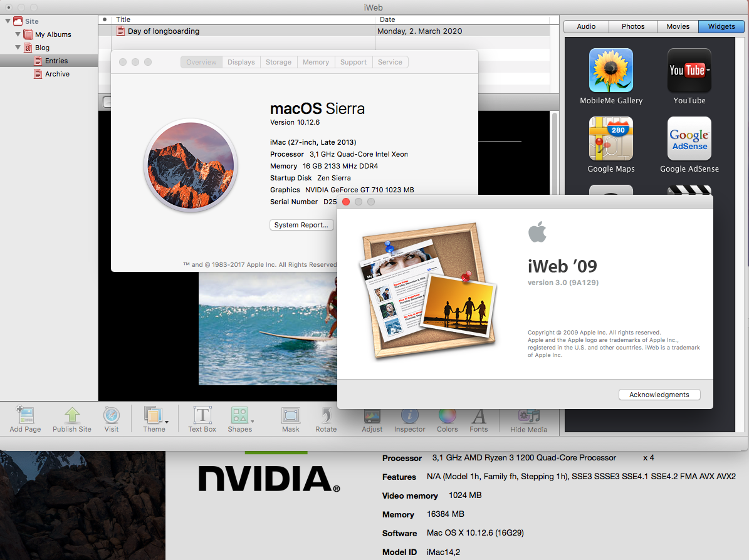749x560 pixels.
Task: Click the Blog page icon in sidebar
Action: (28, 47)
